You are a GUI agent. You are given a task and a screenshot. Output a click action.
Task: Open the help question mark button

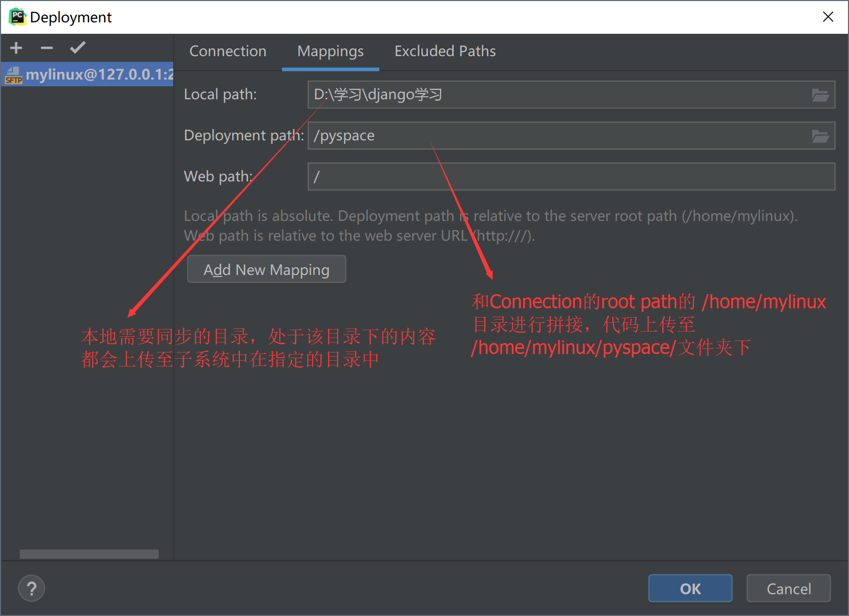[31, 588]
